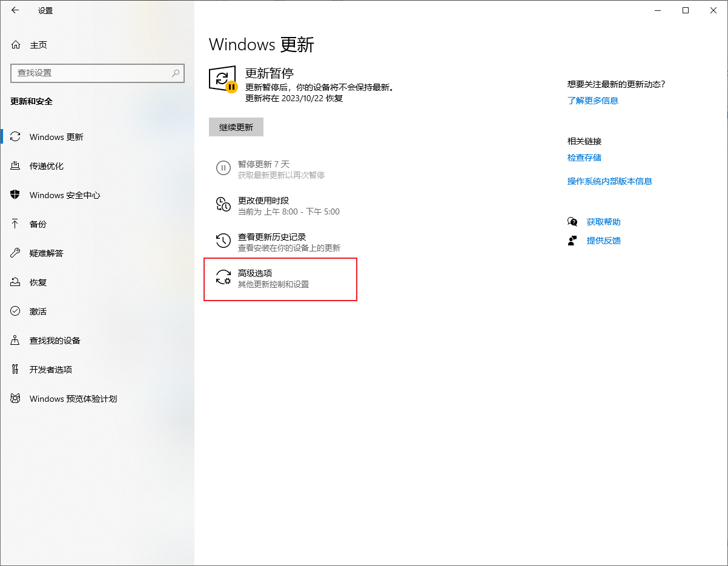Click the checkmark circle icon for 激活

point(16,311)
